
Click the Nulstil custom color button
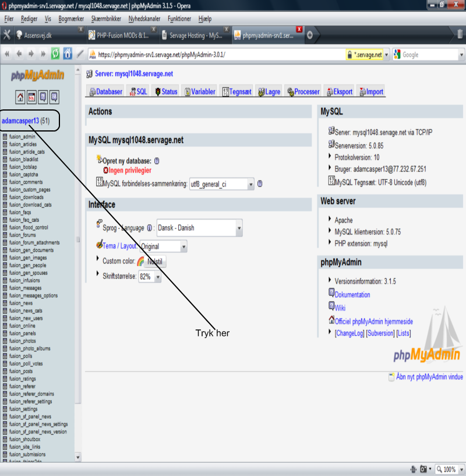(x=155, y=261)
